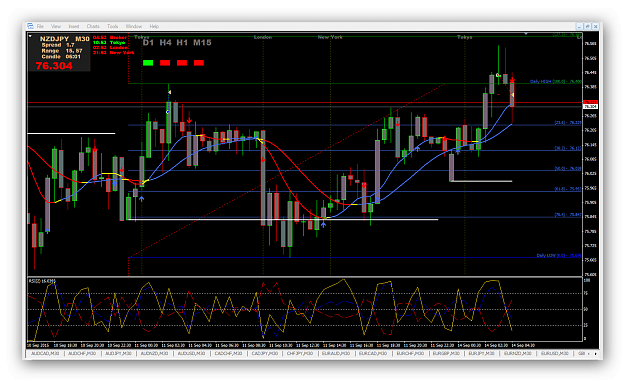Click the red New York clock line
This screenshot has width=625, height=382.
(114, 52)
